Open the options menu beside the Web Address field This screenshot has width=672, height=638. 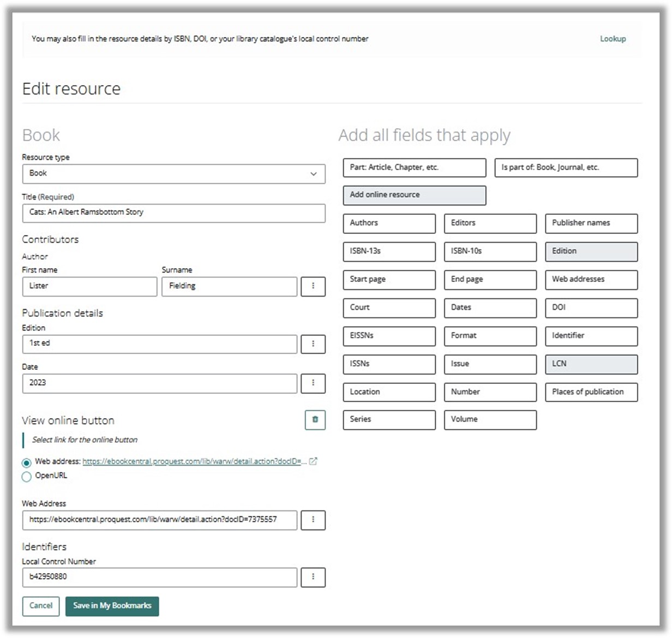(x=313, y=520)
